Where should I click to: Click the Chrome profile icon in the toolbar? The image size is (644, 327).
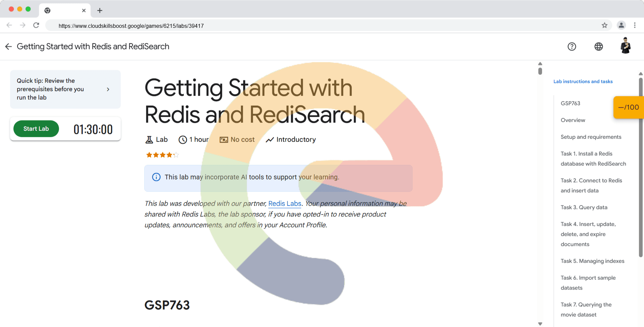(621, 25)
